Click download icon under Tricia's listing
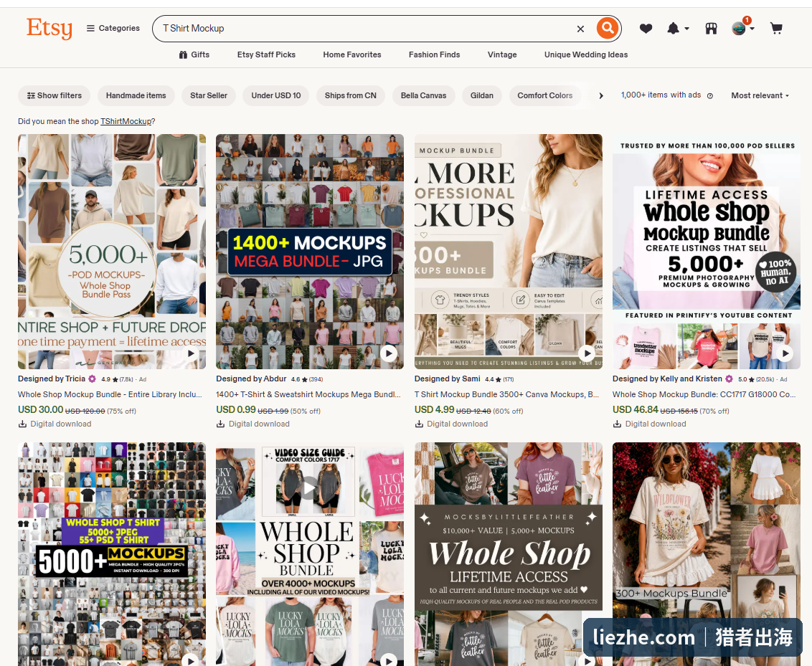 22,424
